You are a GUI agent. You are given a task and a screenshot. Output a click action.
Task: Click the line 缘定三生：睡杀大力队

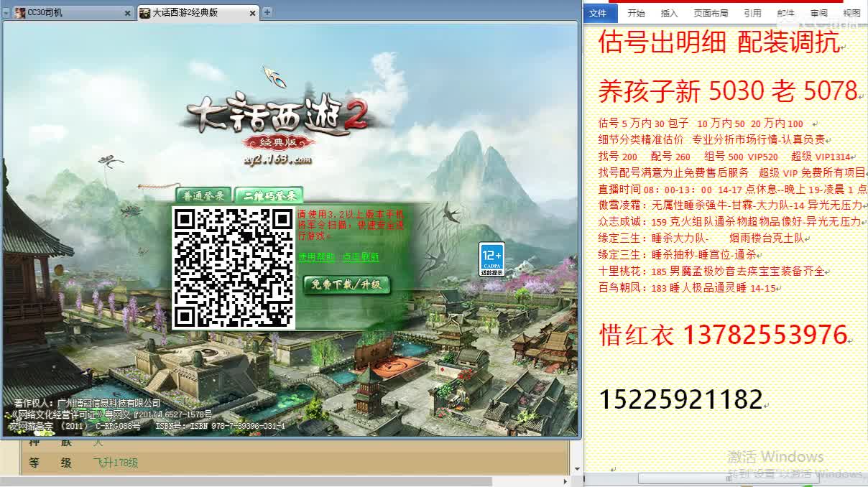701,238
